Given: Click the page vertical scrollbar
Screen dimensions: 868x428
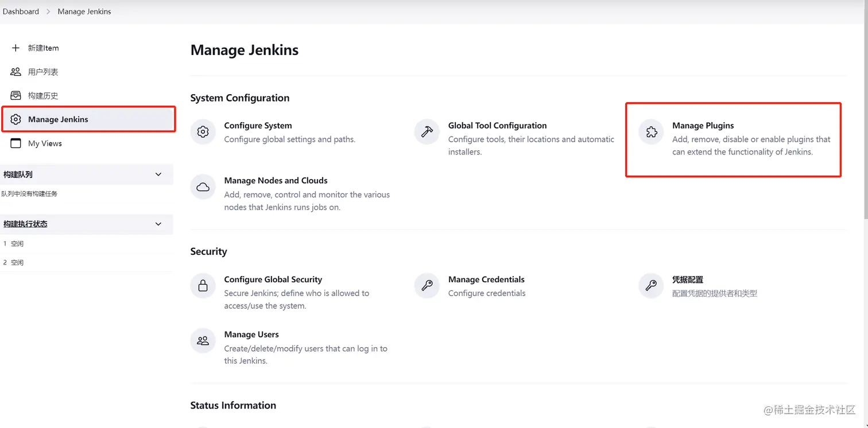Looking at the screenshot, I should (865, 115).
